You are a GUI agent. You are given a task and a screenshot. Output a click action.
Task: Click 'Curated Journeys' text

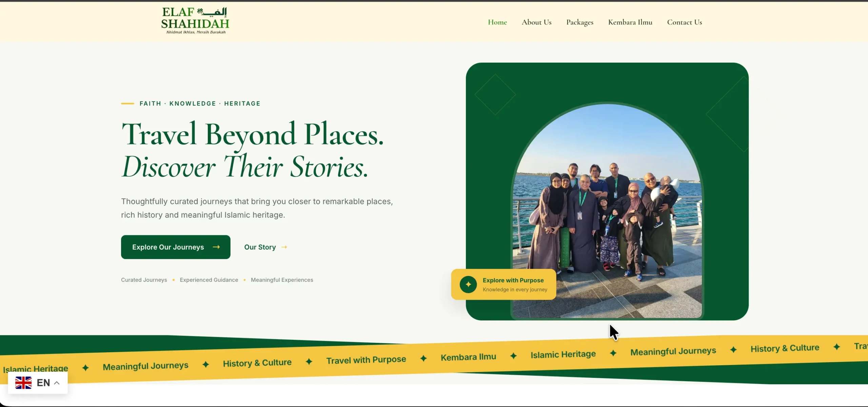pyautogui.click(x=144, y=280)
